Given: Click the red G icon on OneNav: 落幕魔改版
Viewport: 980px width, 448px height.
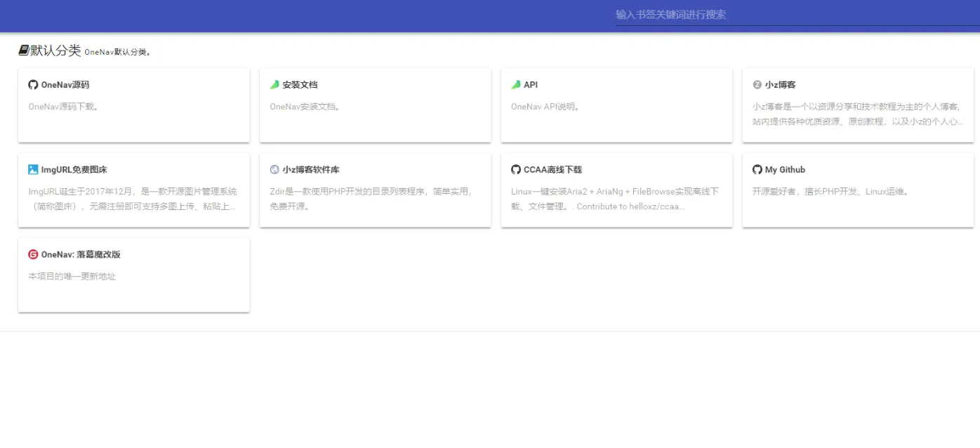Looking at the screenshot, I should [33, 254].
